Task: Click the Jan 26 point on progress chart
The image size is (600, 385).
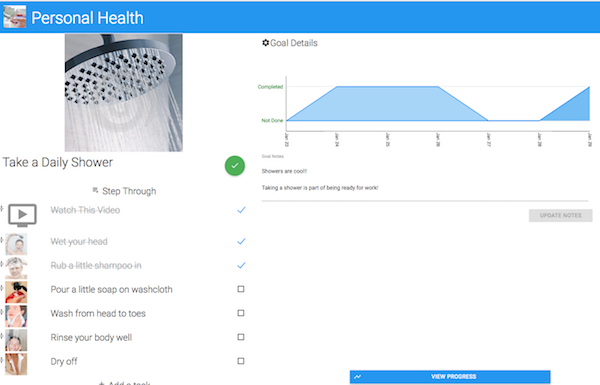Action: click(x=438, y=87)
